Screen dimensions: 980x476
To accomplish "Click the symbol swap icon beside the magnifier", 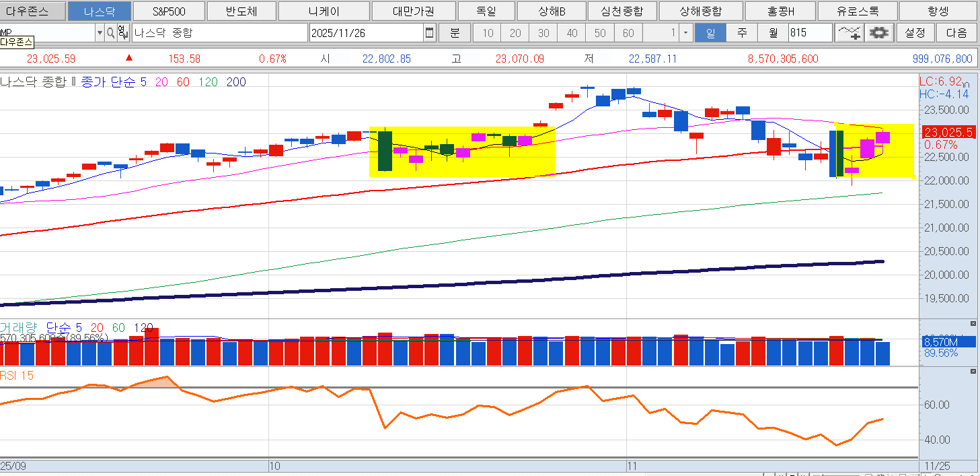I will click(x=122, y=32).
